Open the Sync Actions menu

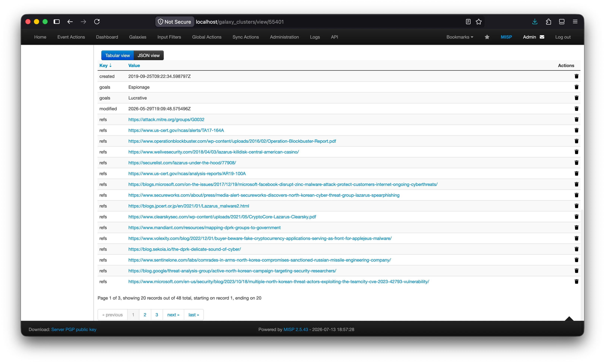tap(246, 37)
